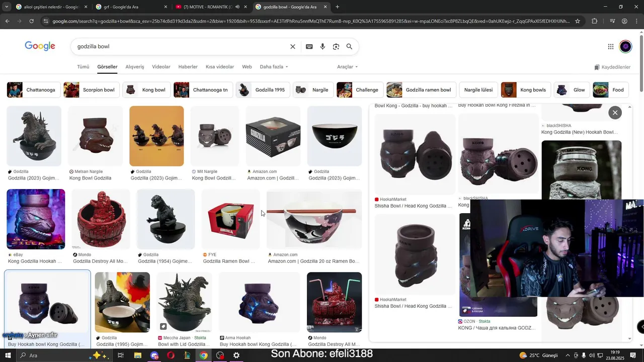644x362 pixels.
Task: Open the Chrome profile icon in the toolbar
Action: (x=624, y=21)
